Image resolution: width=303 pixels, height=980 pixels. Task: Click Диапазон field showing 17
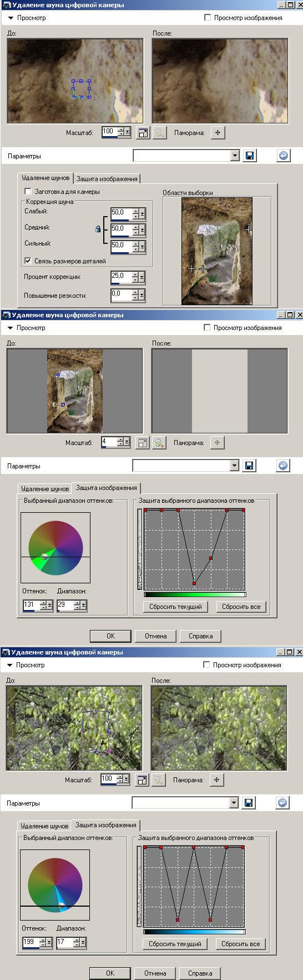click(64, 942)
